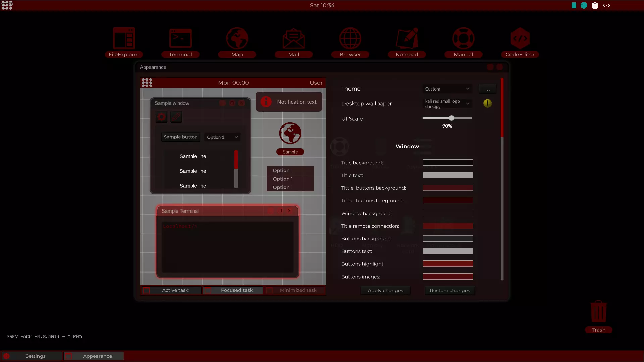
Task: Open the Map globe icon
Action: click(237, 39)
